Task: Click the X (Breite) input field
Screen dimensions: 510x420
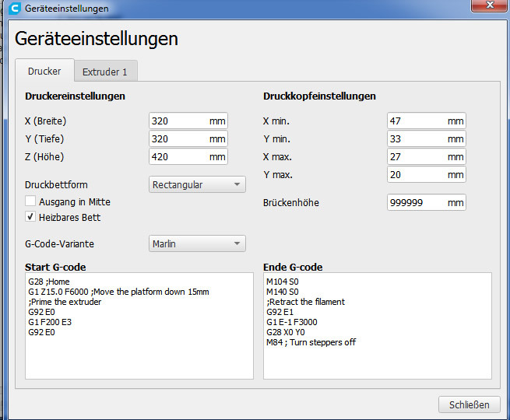Action: click(178, 121)
